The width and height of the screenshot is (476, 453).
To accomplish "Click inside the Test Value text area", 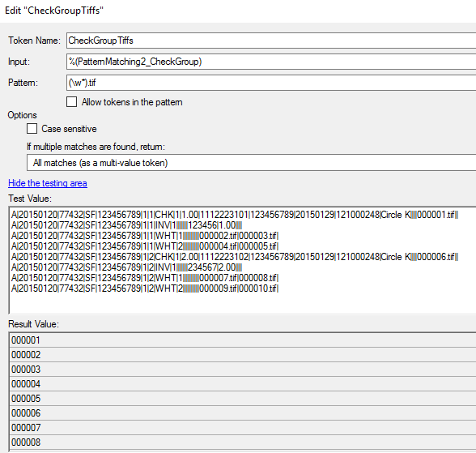I will (242, 260).
